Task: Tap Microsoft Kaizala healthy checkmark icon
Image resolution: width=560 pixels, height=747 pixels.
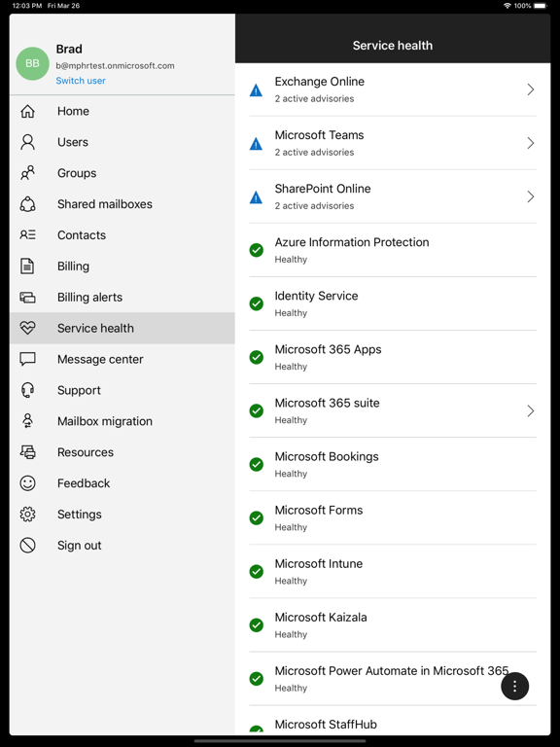Action: pos(257,625)
